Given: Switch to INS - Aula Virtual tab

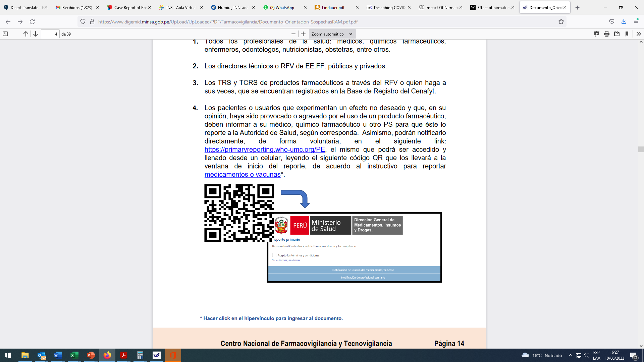Looking at the screenshot, I should pyautogui.click(x=181, y=7).
